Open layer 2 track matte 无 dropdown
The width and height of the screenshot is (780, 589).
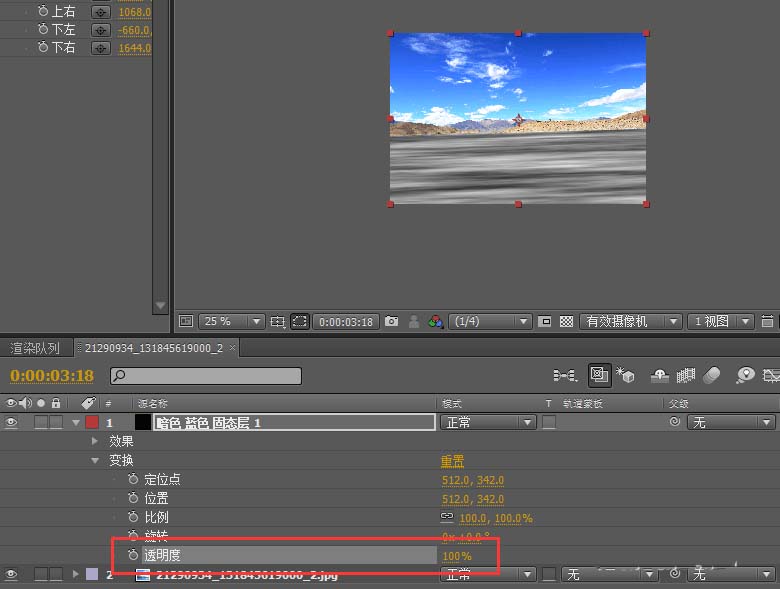tap(609, 574)
